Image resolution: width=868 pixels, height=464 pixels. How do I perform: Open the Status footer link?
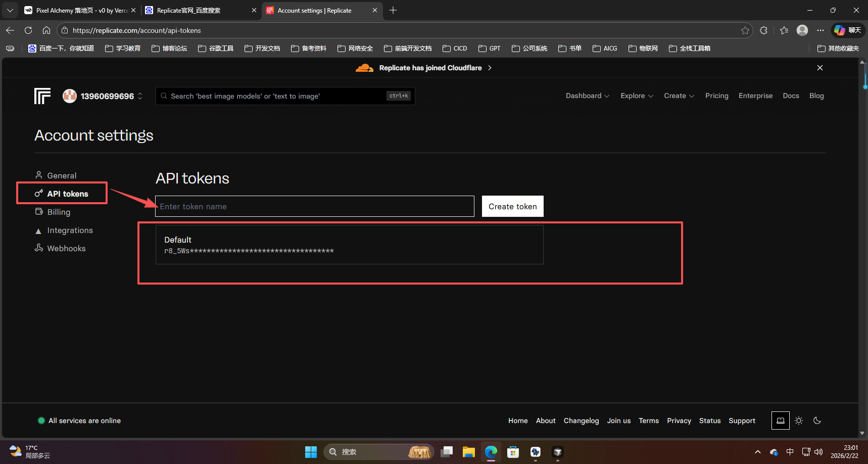click(x=710, y=421)
